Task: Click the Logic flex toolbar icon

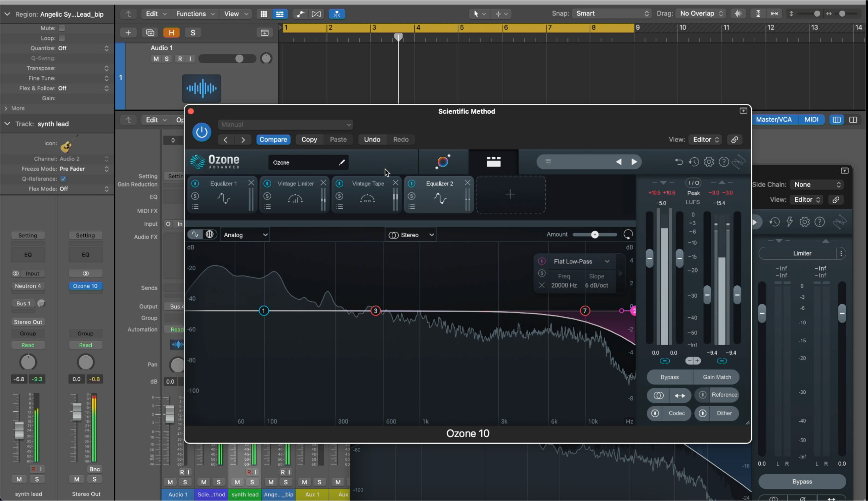Action: tap(316, 14)
